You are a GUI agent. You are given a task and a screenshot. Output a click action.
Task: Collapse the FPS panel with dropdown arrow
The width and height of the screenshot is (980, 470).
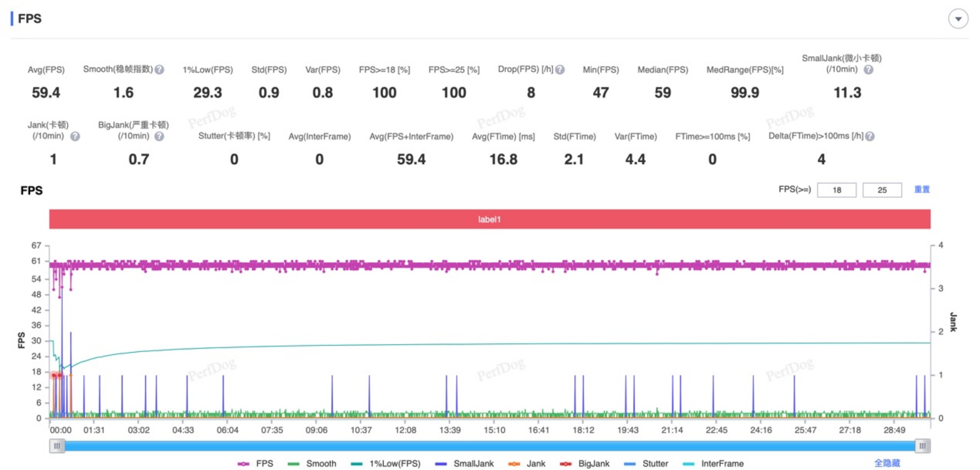pyautogui.click(x=957, y=19)
